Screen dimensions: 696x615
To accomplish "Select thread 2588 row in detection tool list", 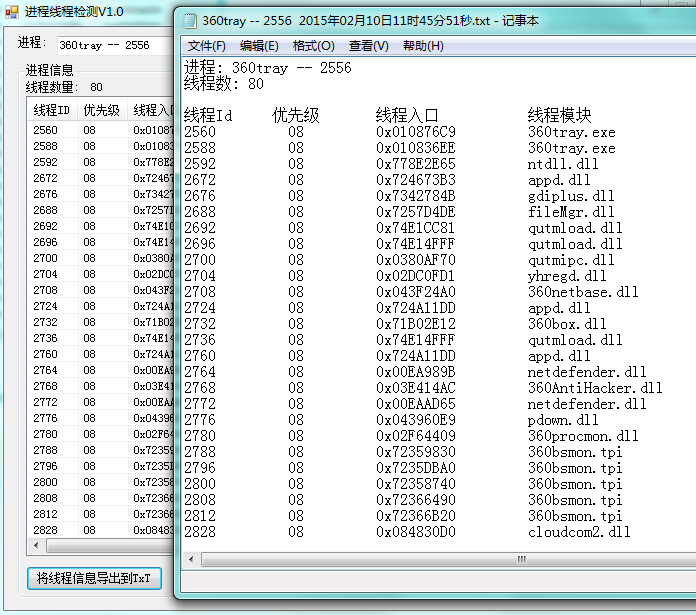I will (x=101, y=146).
